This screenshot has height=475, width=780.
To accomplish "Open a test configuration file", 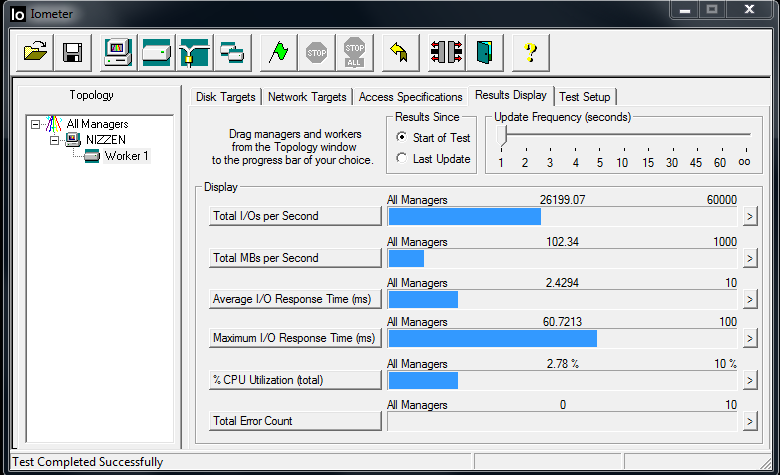I will 35,52.
